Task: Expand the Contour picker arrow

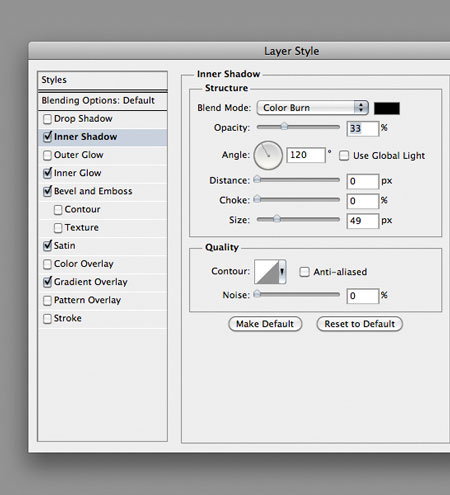Action: pyautogui.click(x=282, y=272)
